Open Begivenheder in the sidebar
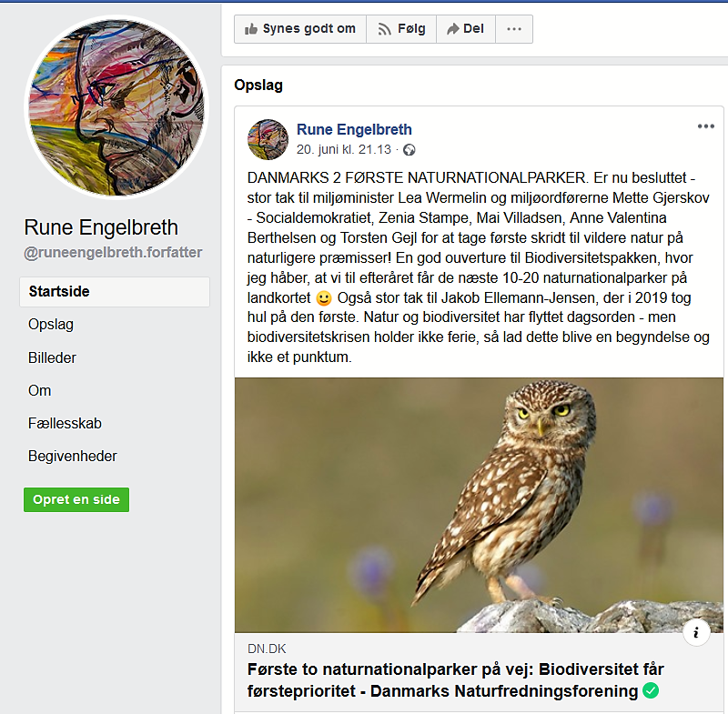728x714 pixels. point(73,456)
